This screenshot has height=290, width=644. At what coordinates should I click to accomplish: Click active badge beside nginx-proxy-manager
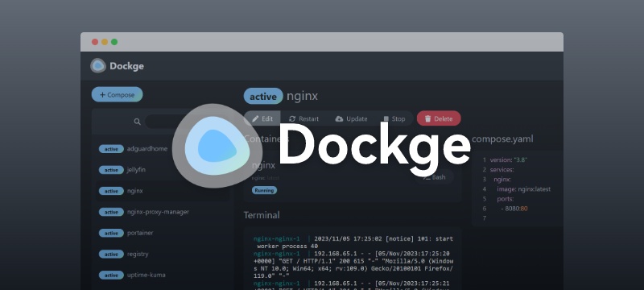pyautogui.click(x=111, y=213)
